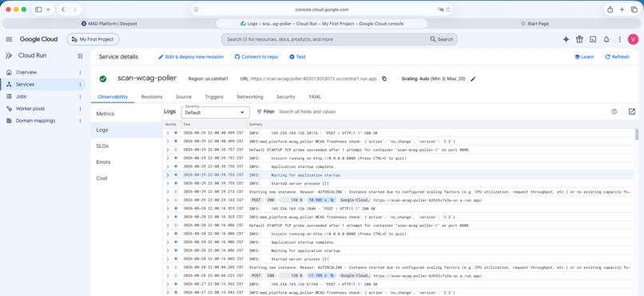
Task: Open more options next to Domain mappings
Action: tap(80, 121)
